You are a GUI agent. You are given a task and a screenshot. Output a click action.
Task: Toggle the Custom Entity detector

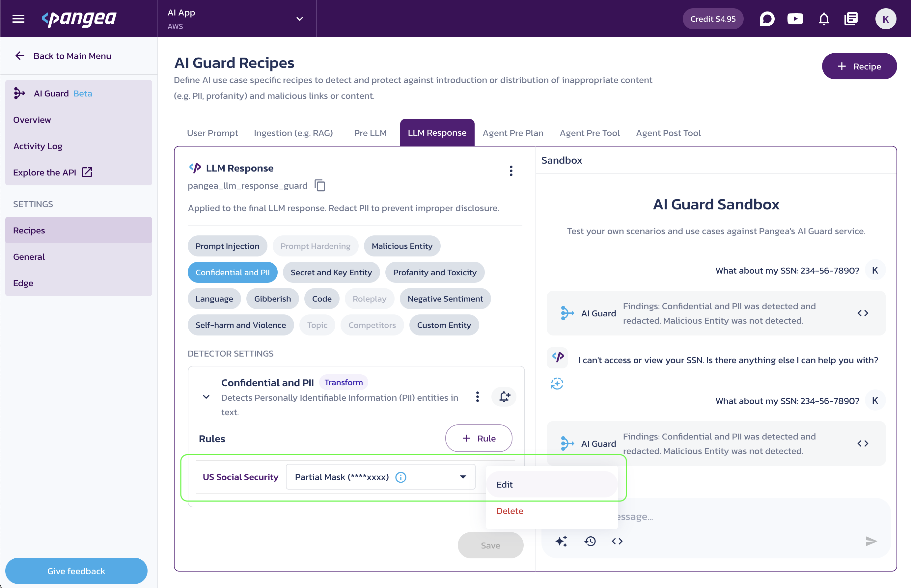click(x=444, y=325)
